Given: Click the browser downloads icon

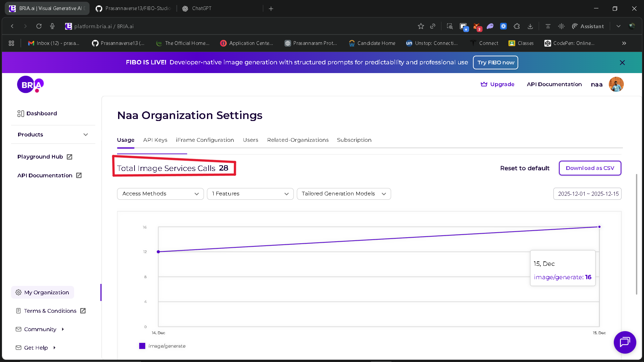Looking at the screenshot, I should [530, 26].
